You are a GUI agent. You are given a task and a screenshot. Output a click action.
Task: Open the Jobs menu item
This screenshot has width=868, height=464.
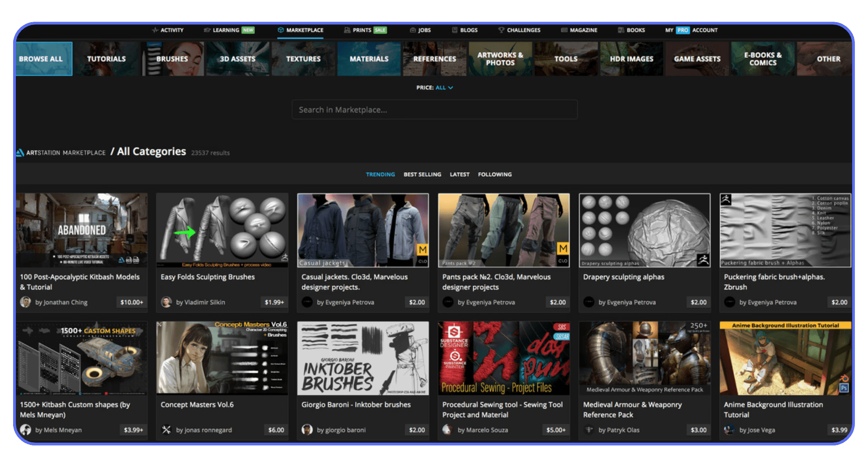pos(420,30)
